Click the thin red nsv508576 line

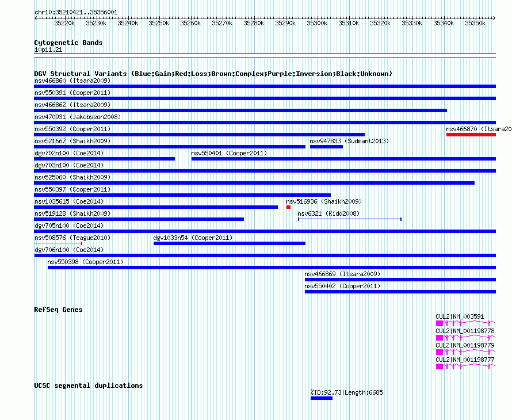pos(58,243)
